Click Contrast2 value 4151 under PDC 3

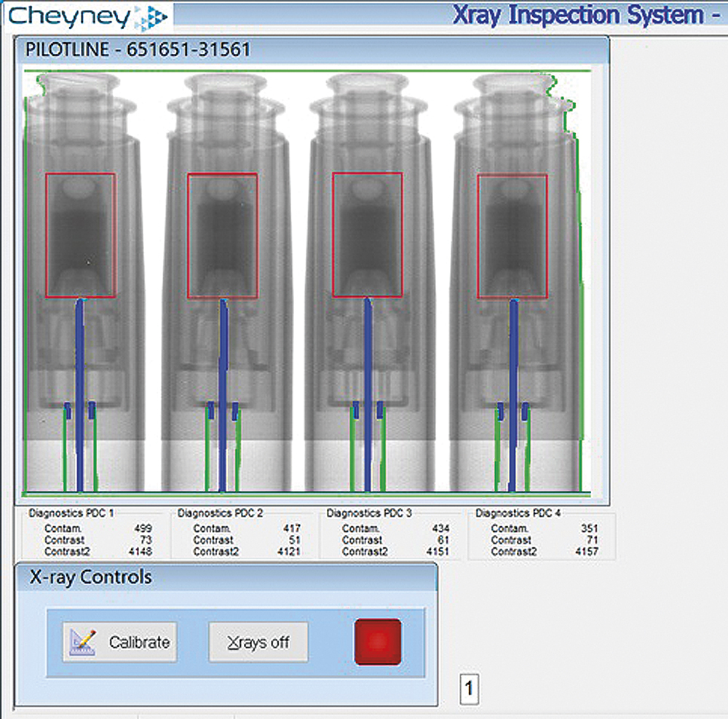pyautogui.click(x=438, y=552)
